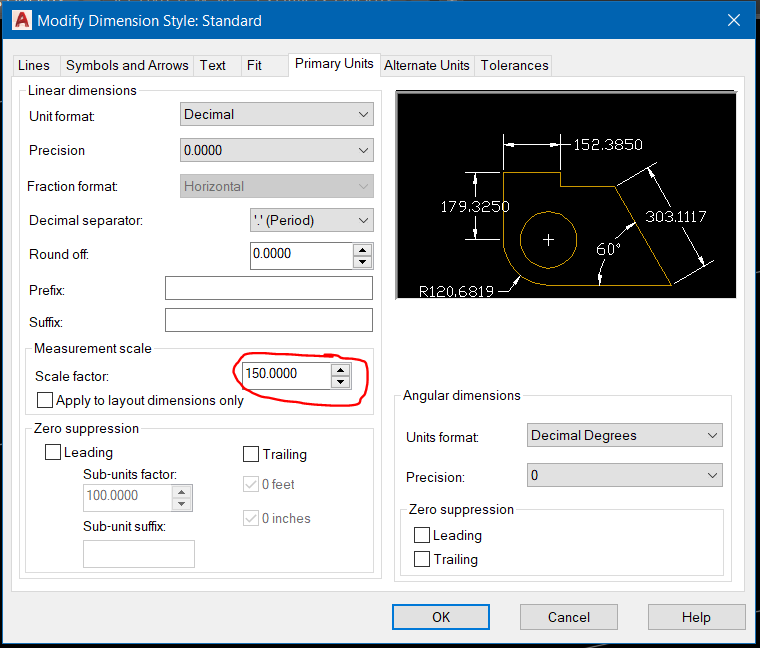
Task: Confirm changes with the OK button
Action: pos(441,617)
